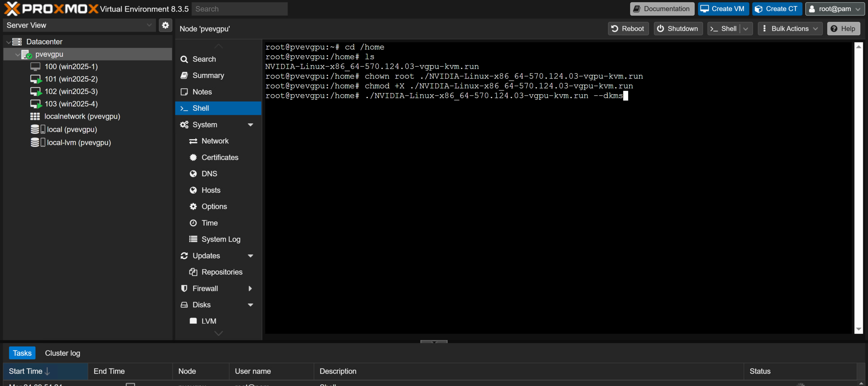The image size is (868, 386).
Task: Click the Firewall shield icon
Action: point(184,288)
